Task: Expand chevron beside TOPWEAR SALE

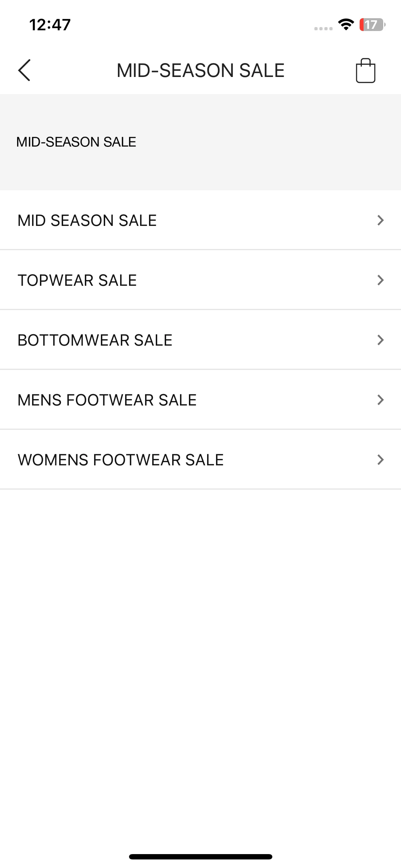Action: pyautogui.click(x=381, y=280)
